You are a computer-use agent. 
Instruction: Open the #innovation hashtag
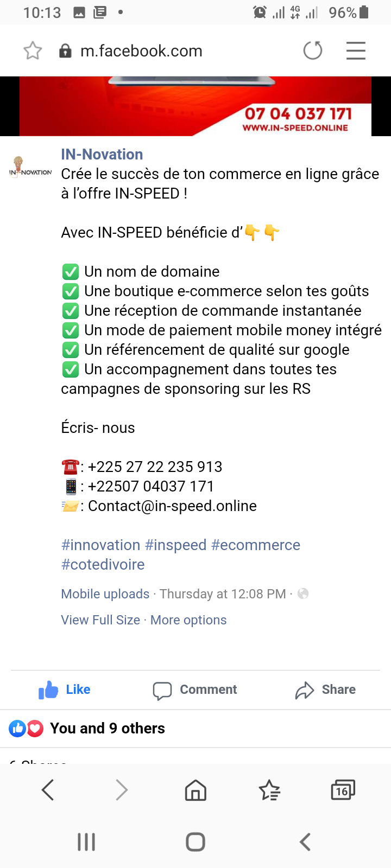click(x=101, y=545)
